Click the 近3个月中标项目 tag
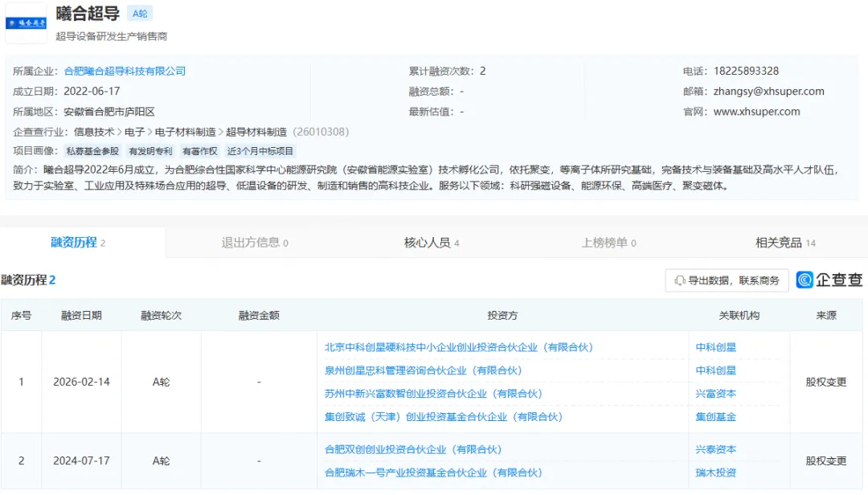The width and height of the screenshot is (868, 495). tap(260, 151)
